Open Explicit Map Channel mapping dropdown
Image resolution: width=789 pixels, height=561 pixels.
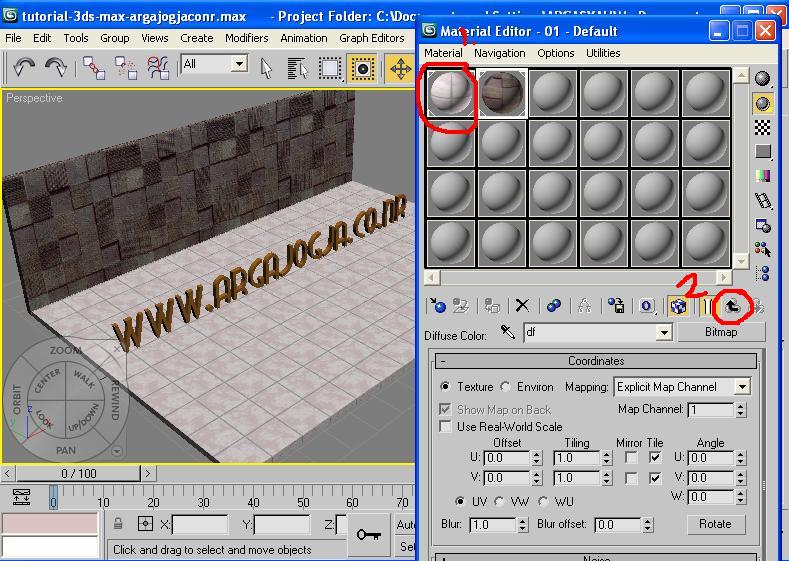[x=742, y=387]
